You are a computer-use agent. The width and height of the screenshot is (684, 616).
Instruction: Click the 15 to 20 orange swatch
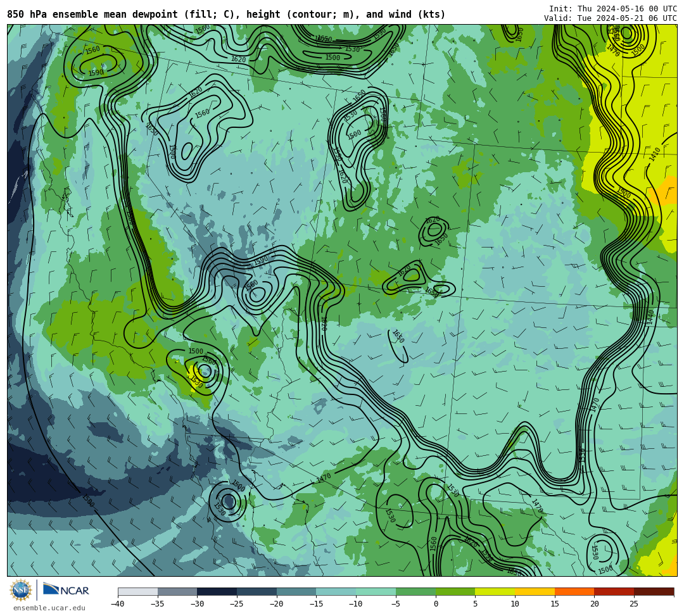[574, 591]
